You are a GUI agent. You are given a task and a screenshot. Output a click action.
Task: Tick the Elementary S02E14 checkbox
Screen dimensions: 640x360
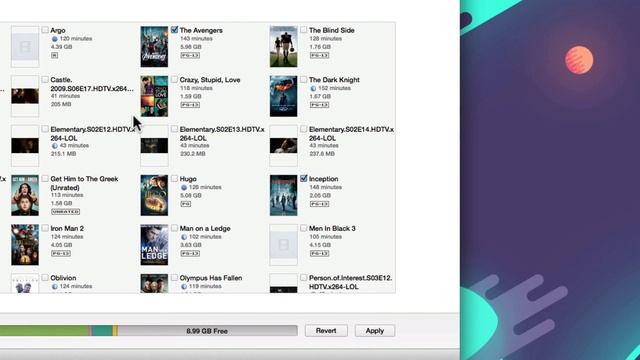(303, 129)
